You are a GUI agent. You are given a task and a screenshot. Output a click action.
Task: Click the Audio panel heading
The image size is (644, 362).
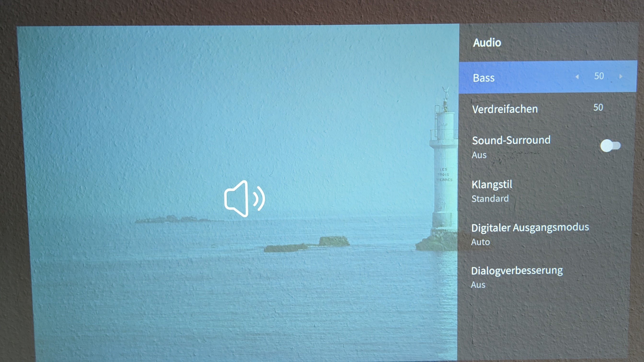coord(487,43)
